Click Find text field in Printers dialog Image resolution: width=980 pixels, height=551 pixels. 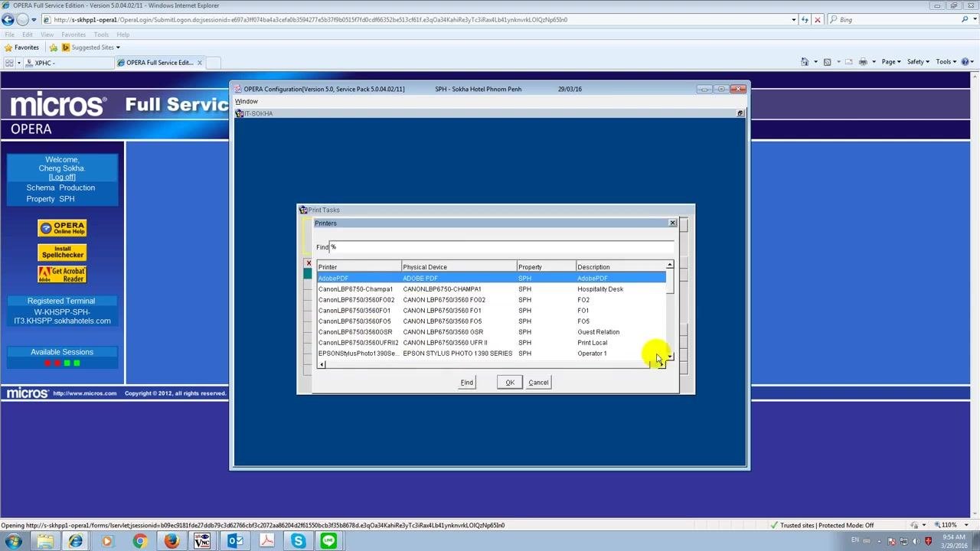point(501,246)
